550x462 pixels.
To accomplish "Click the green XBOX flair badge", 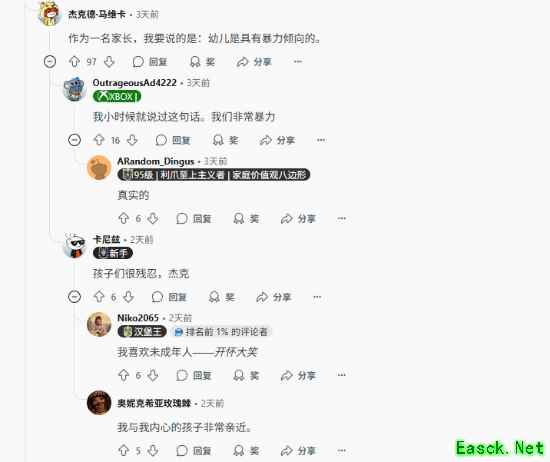I will click(x=117, y=96).
